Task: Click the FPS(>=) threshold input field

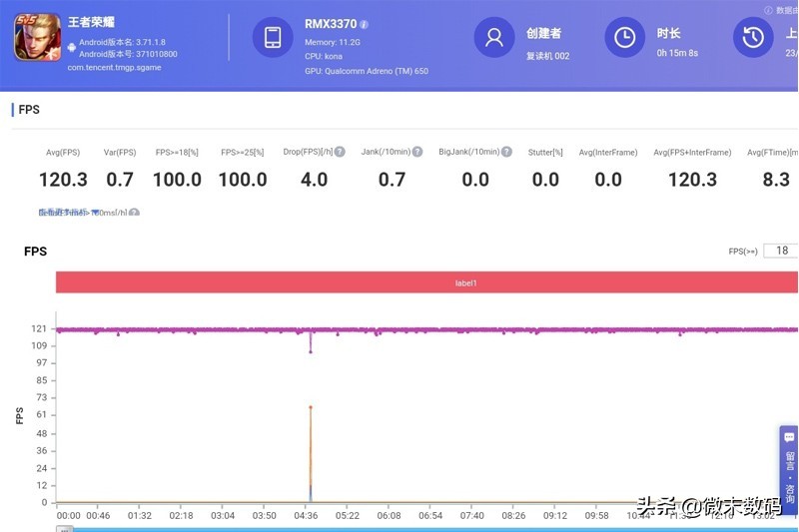Action: (781, 251)
